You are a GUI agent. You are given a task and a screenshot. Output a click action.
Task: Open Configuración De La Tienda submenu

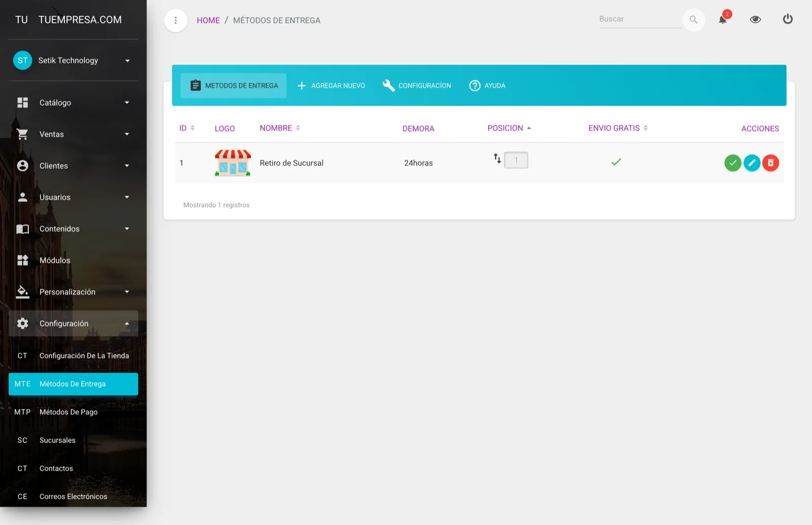click(73, 356)
